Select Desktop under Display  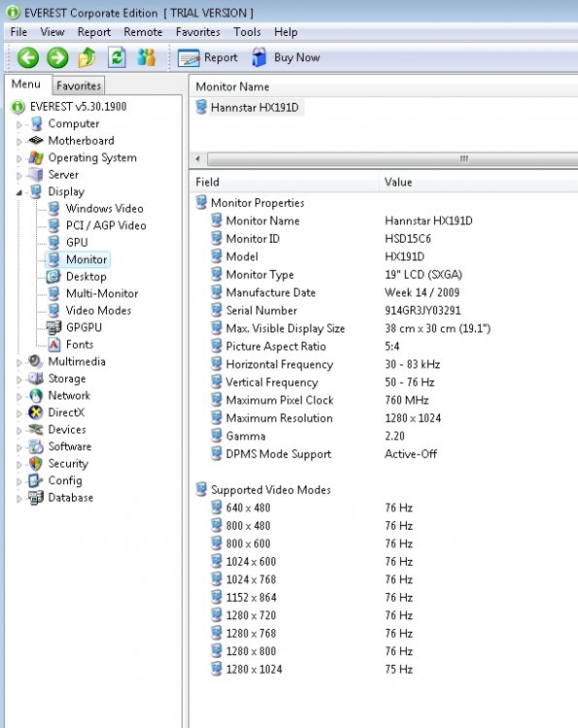pyautogui.click(x=85, y=277)
